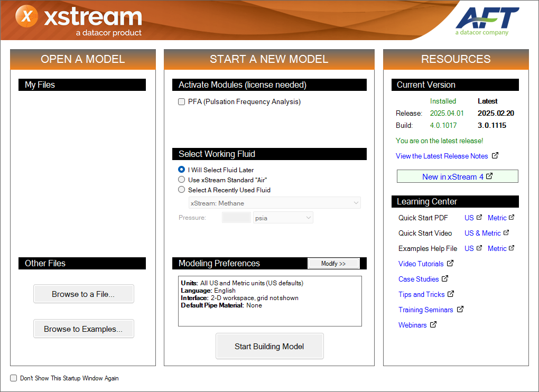The width and height of the screenshot is (539, 392).
Task: Click Start Building Model button
Action: 269,347
